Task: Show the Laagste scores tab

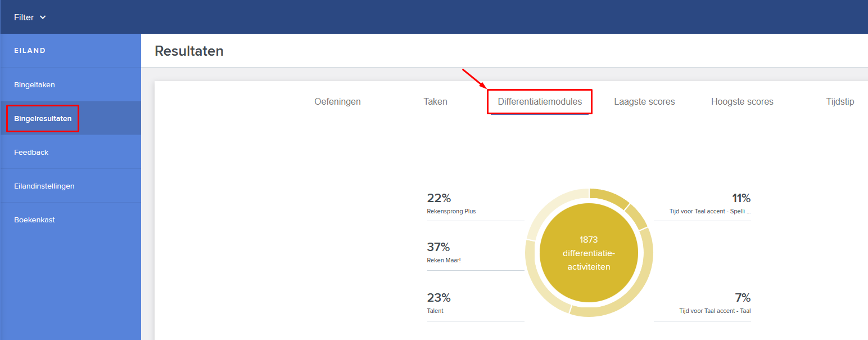Action: pyautogui.click(x=644, y=102)
